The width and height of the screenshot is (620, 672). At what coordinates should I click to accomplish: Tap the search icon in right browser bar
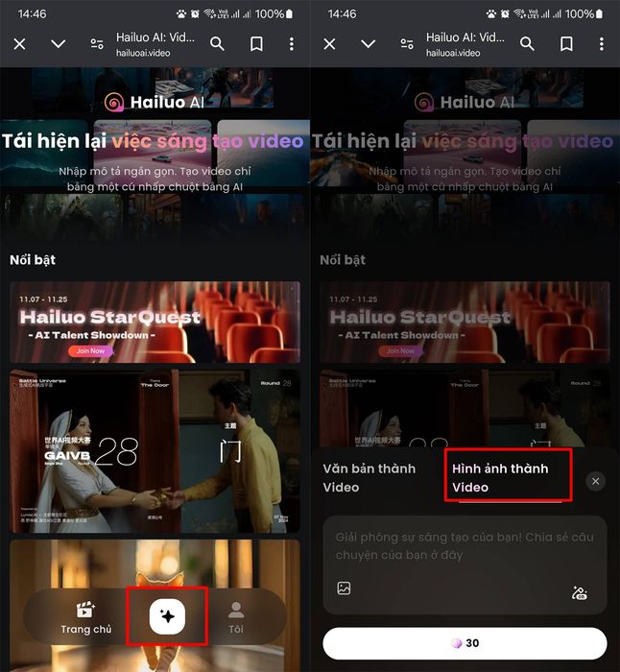[527, 44]
